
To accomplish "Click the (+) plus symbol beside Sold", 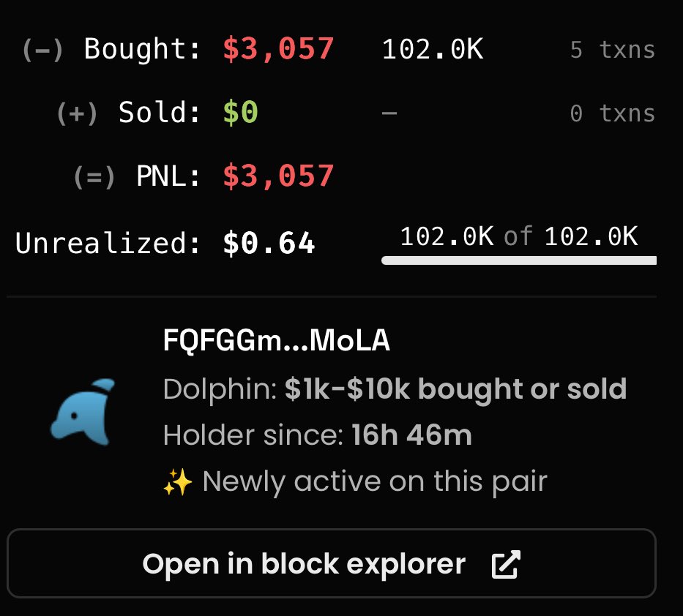I will tap(77, 113).
